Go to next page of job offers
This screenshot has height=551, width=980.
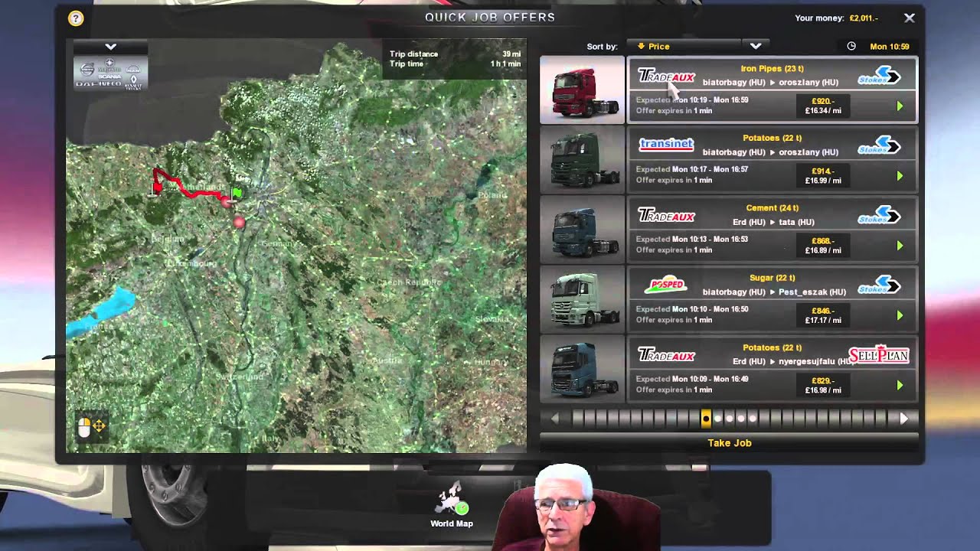pyautogui.click(x=903, y=419)
